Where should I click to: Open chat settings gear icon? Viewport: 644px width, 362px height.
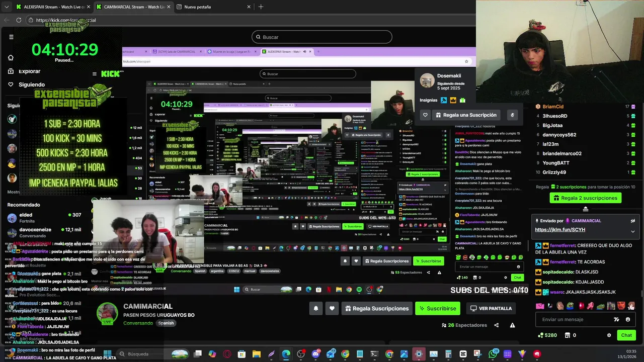[x=609, y=335]
